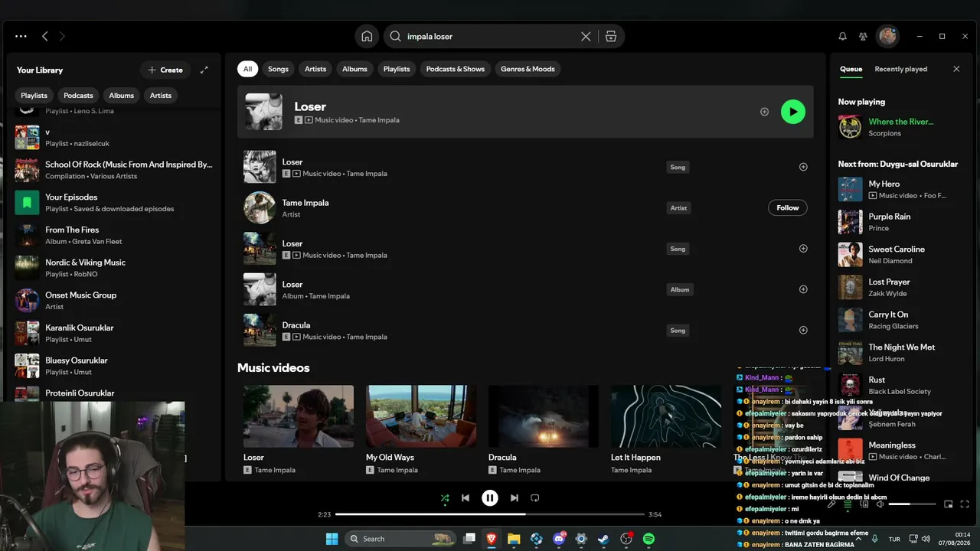This screenshot has width=980, height=551.
Task: Open the miniplayer
Action: click(x=948, y=504)
